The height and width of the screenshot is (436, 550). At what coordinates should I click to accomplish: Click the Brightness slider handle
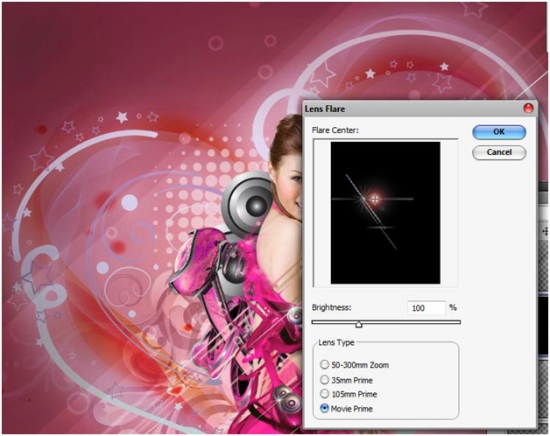pyautogui.click(x=358, y=324)
